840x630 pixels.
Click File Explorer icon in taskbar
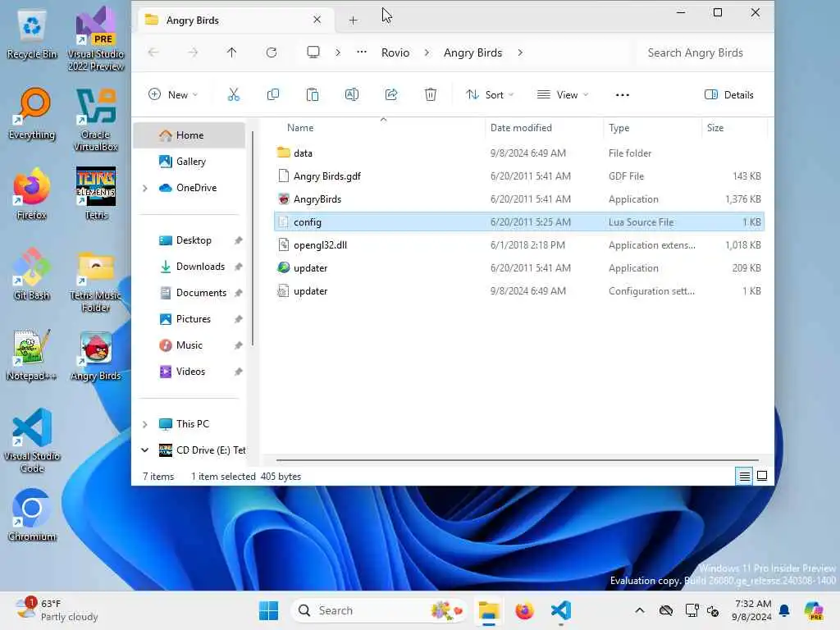coord(489,610)
